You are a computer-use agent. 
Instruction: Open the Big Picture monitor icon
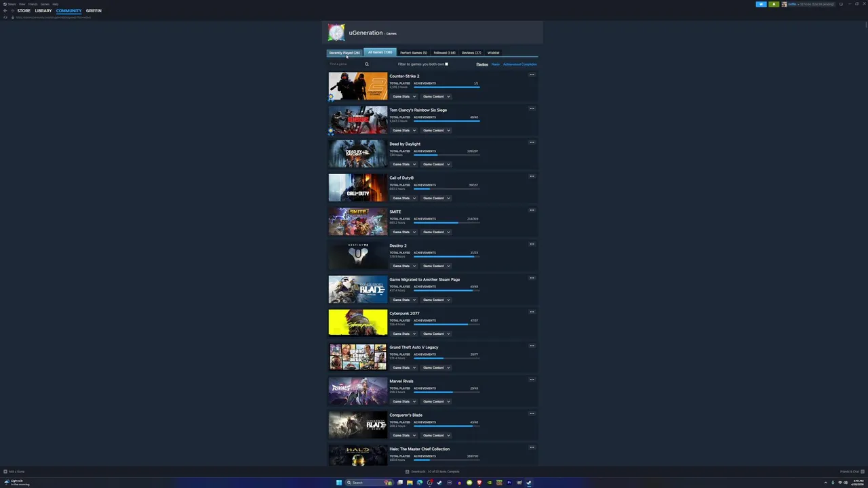click(841, 4)
